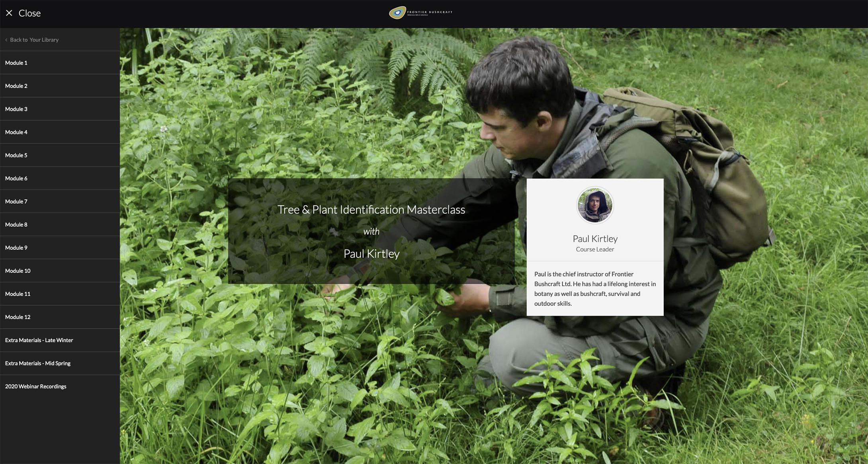Open Module 7 lessons

[x=16, y=201]
